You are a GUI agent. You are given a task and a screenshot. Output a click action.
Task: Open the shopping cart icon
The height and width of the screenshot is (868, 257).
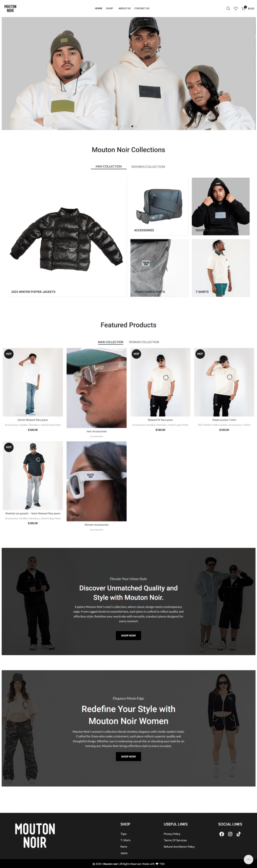(x=243, y=8)
